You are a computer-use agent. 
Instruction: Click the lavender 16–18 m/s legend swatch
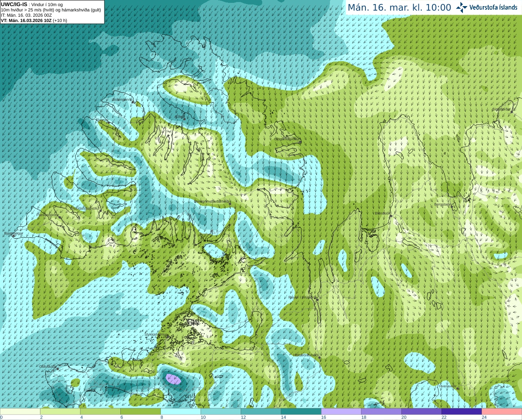point(341,411)
